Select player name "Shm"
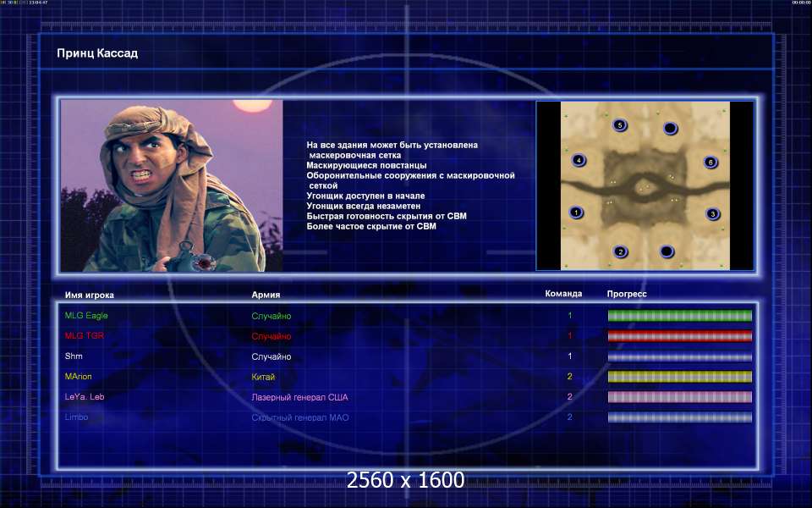 point(74,356)
